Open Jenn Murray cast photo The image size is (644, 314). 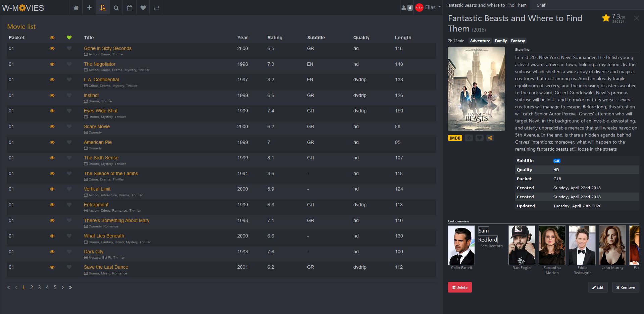612,245
